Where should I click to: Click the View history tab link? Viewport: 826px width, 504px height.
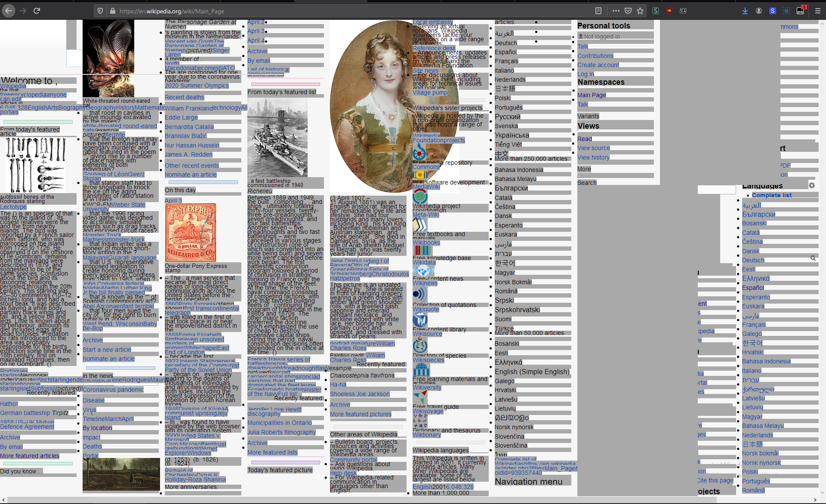pyautogui.click(x=593, y=157)
